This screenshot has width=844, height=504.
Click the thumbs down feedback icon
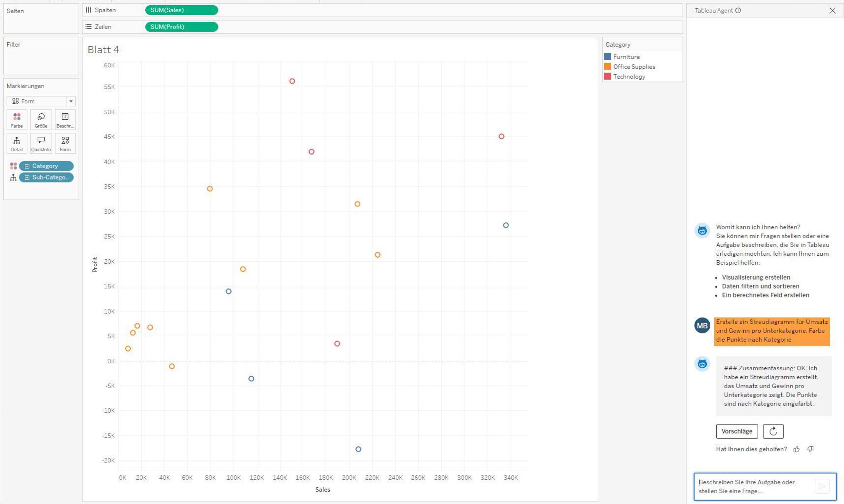coord(811,449)
